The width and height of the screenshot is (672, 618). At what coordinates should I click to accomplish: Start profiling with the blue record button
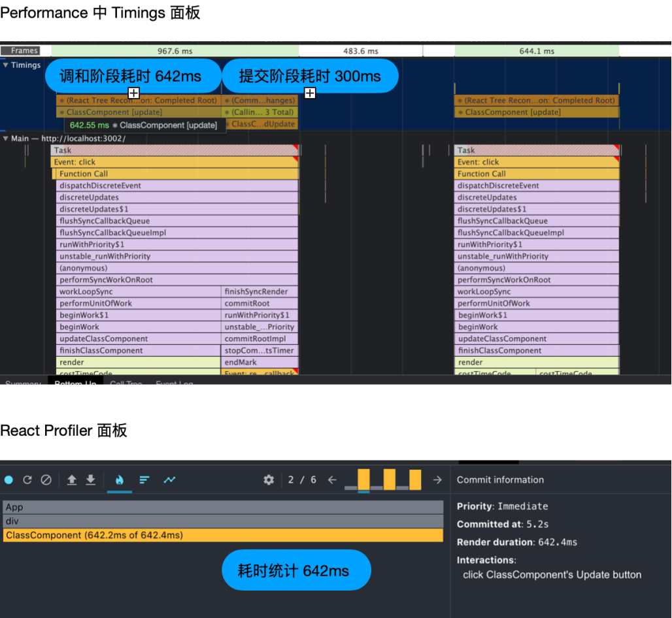pyautogui.click(x=8, y=480)
